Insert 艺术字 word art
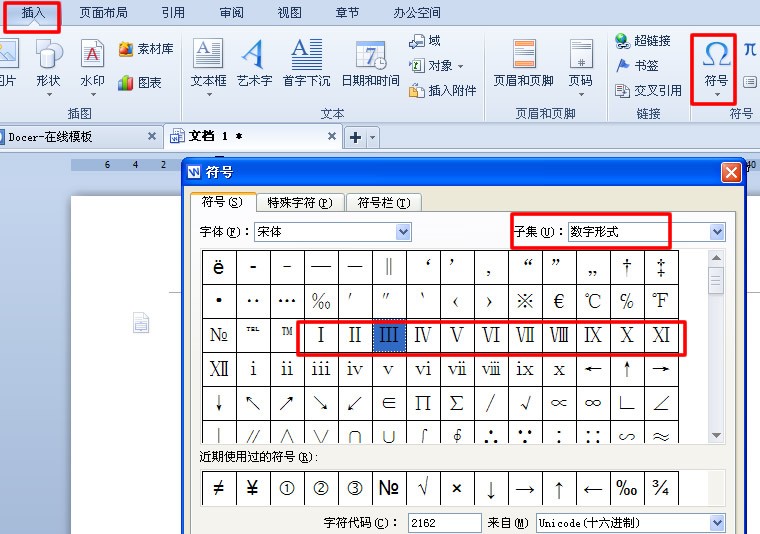760x534 pixels. point(254,63)
